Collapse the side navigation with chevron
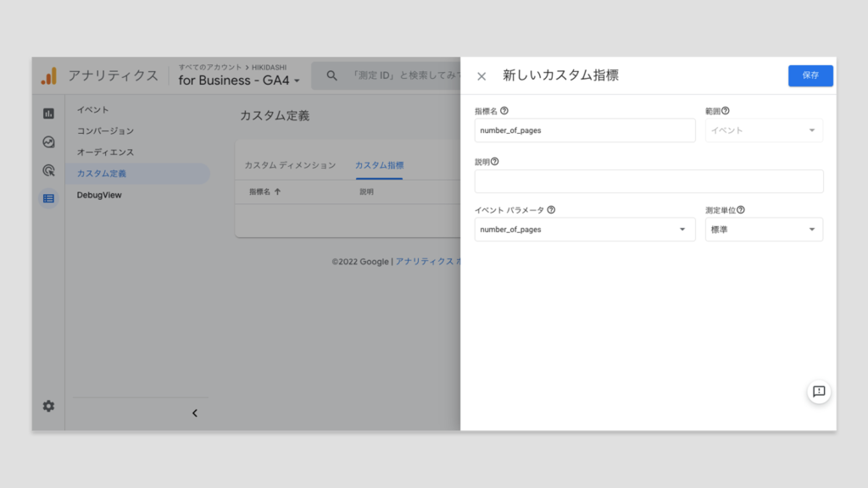Image resolution: width=868 pixels, height=488 pixels. tap(194, 413)
